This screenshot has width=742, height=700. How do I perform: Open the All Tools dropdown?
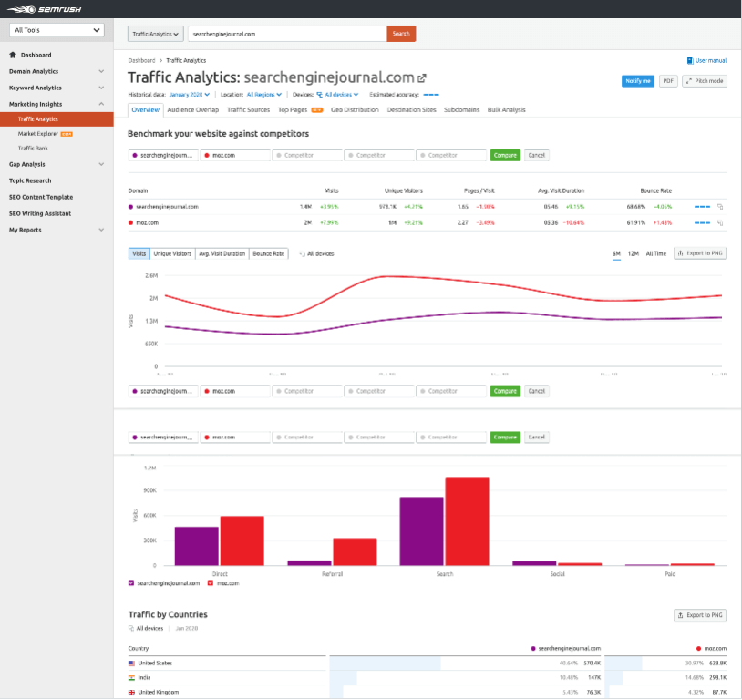point(57,30)
